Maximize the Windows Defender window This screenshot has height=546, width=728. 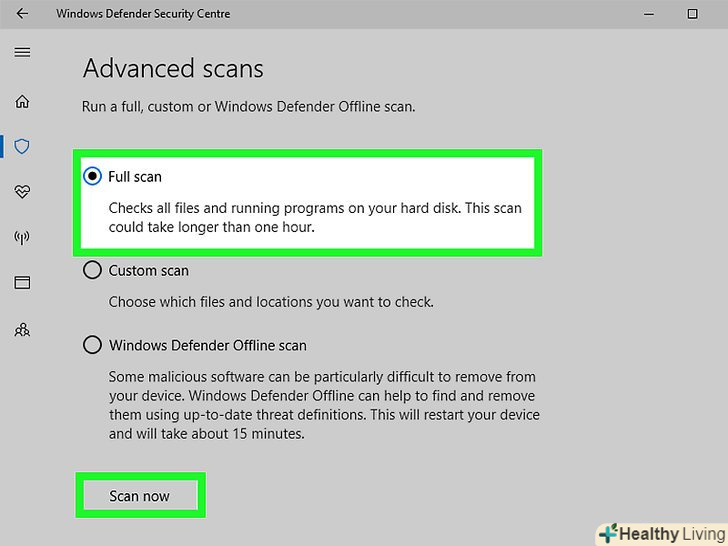692,14
